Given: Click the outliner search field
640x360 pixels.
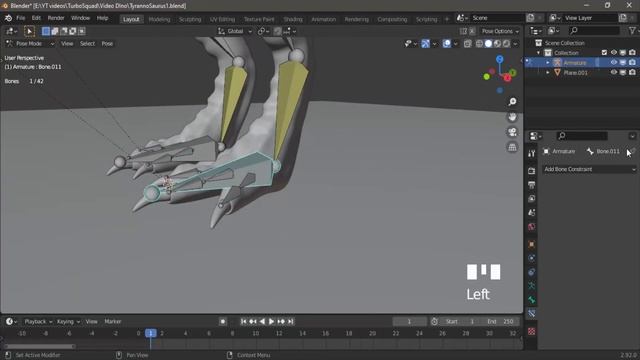Looking at the screenshot, I should click(593, 31).
